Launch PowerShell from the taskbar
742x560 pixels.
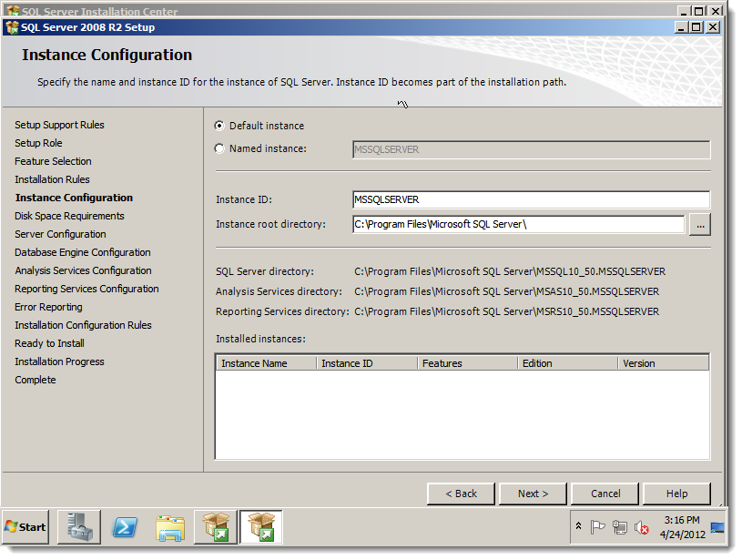coord(125,527)
